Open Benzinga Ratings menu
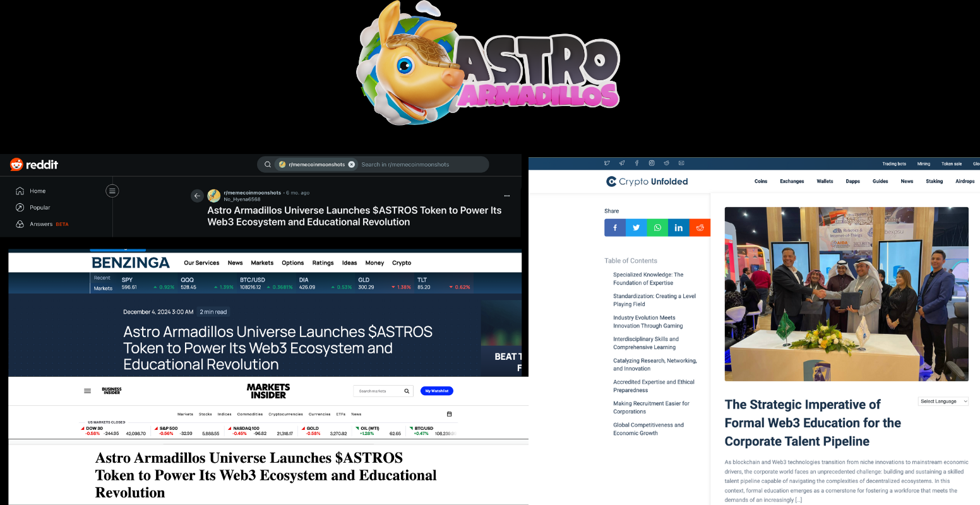980x505 pixels. (323, 263)
